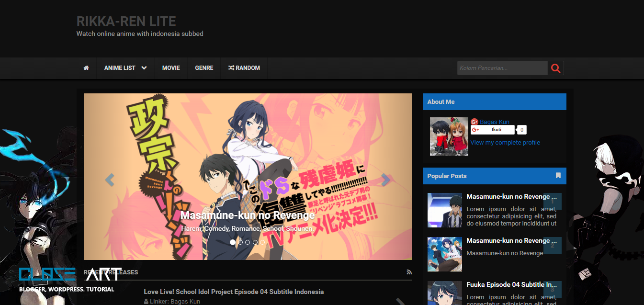Open the Masamune-kun no Revenge slide title
Image resolution: width=644 pixels, height=305 pixels.
tap(248, 215)
